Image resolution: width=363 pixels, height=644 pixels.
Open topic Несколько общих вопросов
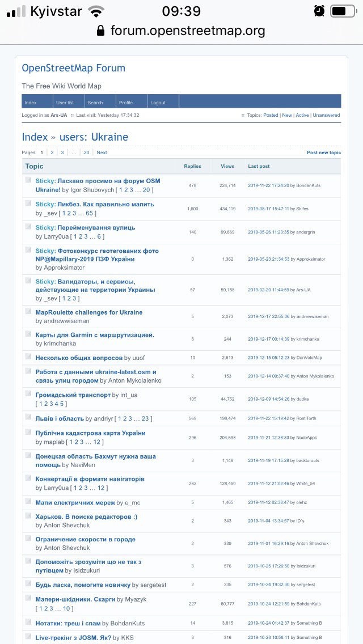coord(79,358)
